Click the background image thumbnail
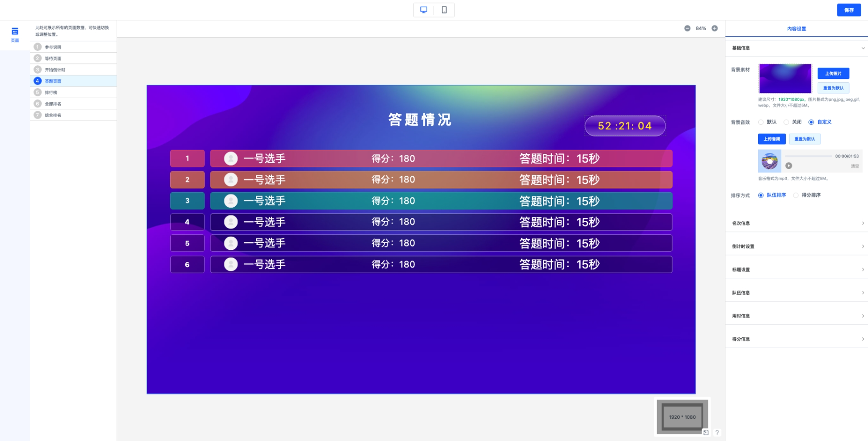 785,78
